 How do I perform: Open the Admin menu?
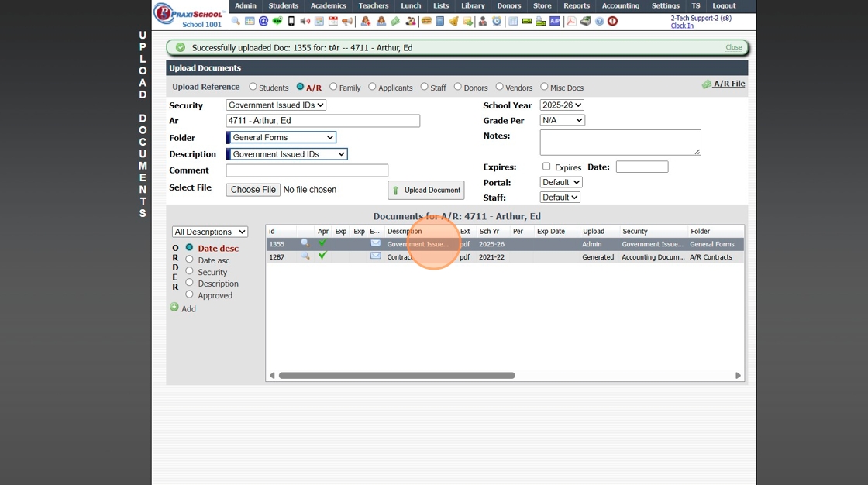click(x=245, y=5)
